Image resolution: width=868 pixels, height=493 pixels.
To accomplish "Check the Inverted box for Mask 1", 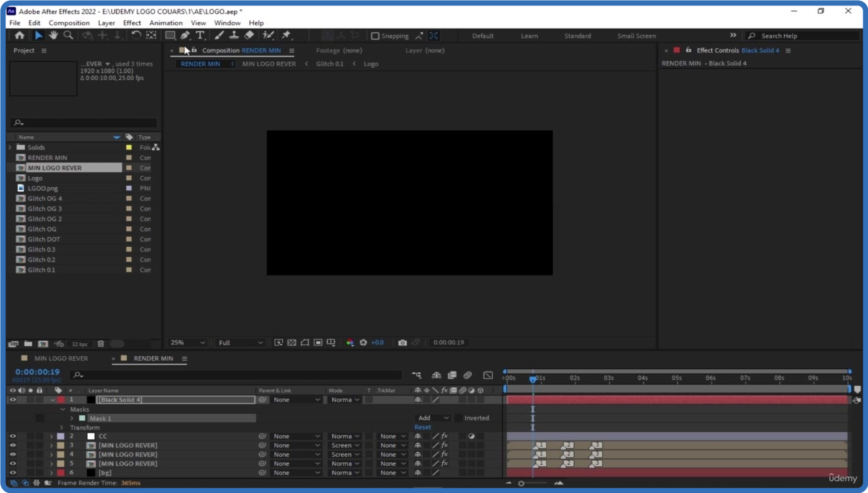I will pos(458,419).
